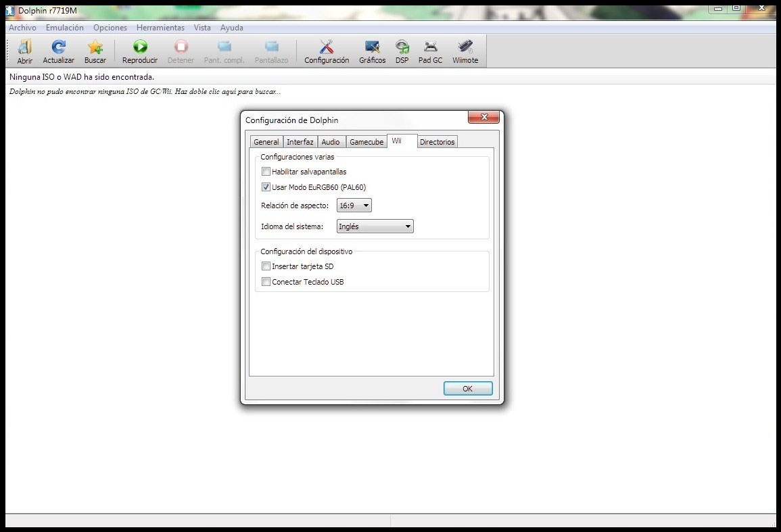
Task: Open the Opciones menu
Action: coord(110,28)
